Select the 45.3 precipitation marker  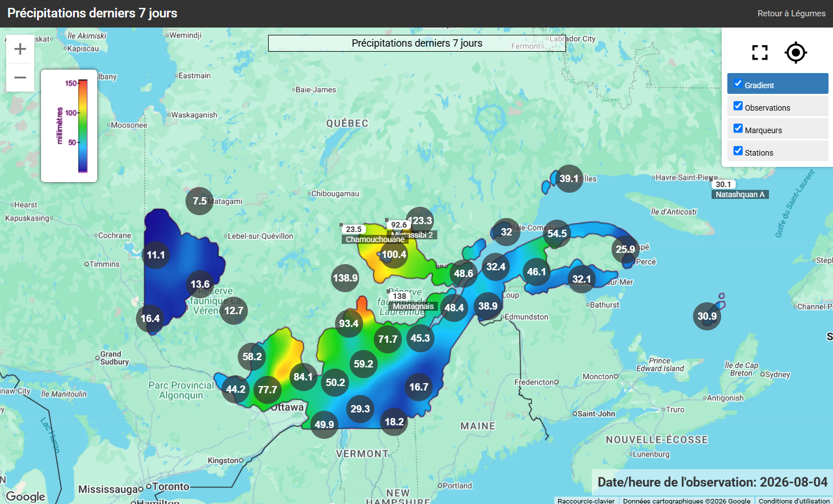point(420,338)
